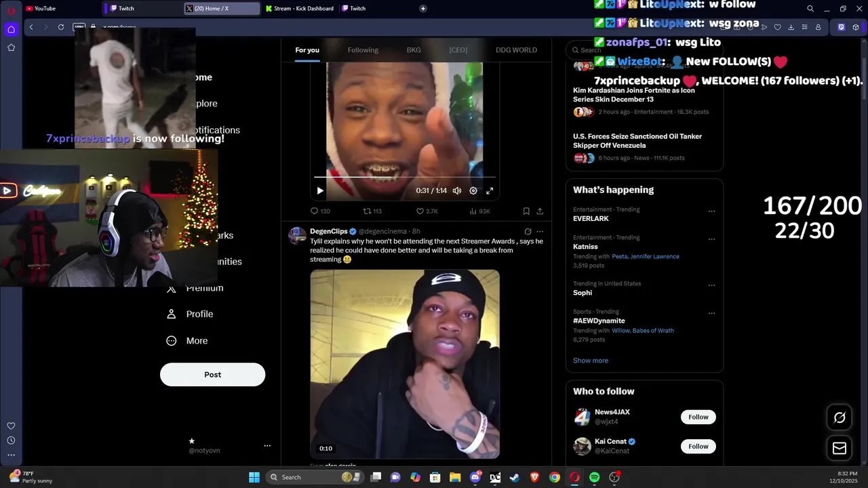Open a new browser tab
868x488 pixels.
click(x=423, y=9)
